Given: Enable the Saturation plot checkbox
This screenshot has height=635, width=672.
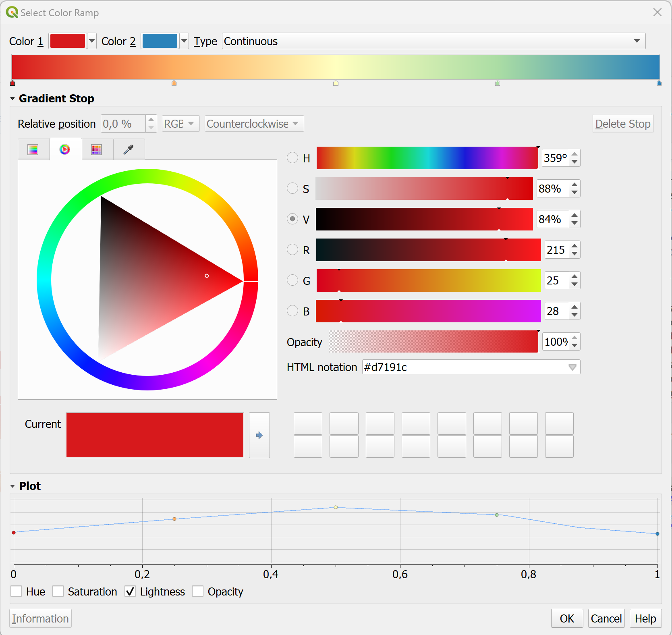Looking at the screenshot, I should pyautogui.click(x=58, y=591).
